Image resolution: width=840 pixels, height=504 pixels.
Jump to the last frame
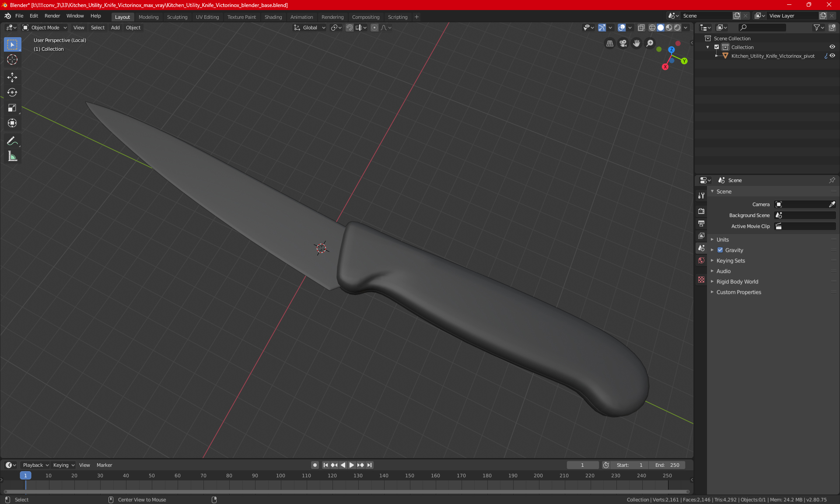(369, 465)
